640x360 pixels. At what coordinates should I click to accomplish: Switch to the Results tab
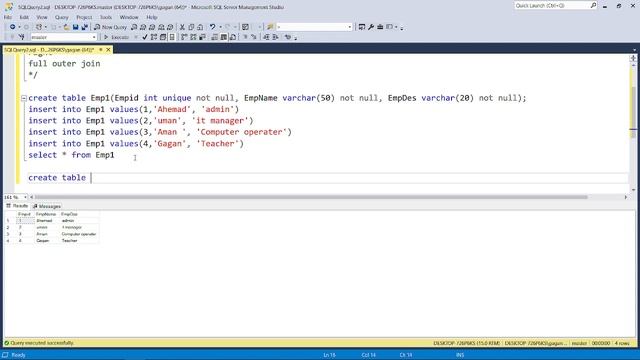click(x=17, y=206)
